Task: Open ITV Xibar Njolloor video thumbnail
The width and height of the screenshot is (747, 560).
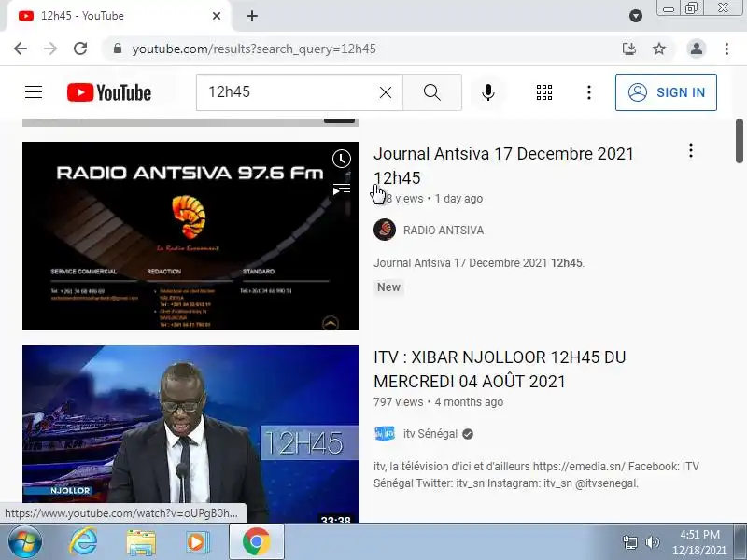Action: click(190, 434)
